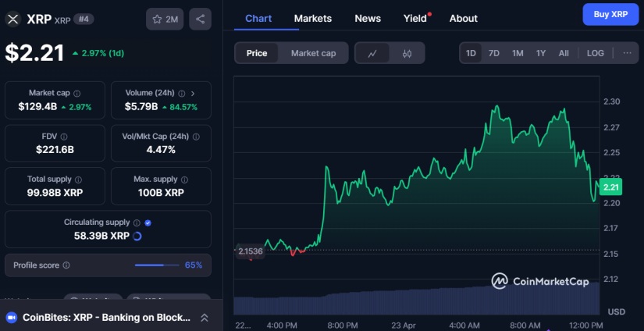The height and width of the screenshot is (331, 644).
Task: Click the Profile score progress bar
Action: pos(157,265)
